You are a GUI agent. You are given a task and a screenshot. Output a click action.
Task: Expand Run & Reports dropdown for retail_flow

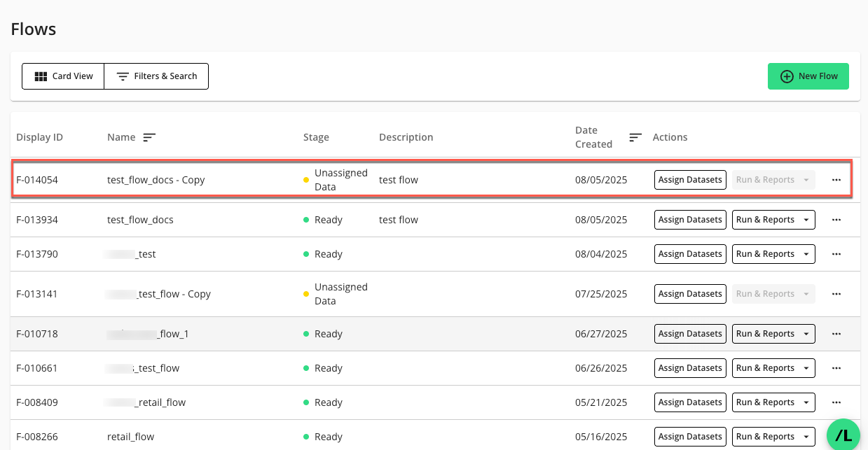tap(773, 437)
